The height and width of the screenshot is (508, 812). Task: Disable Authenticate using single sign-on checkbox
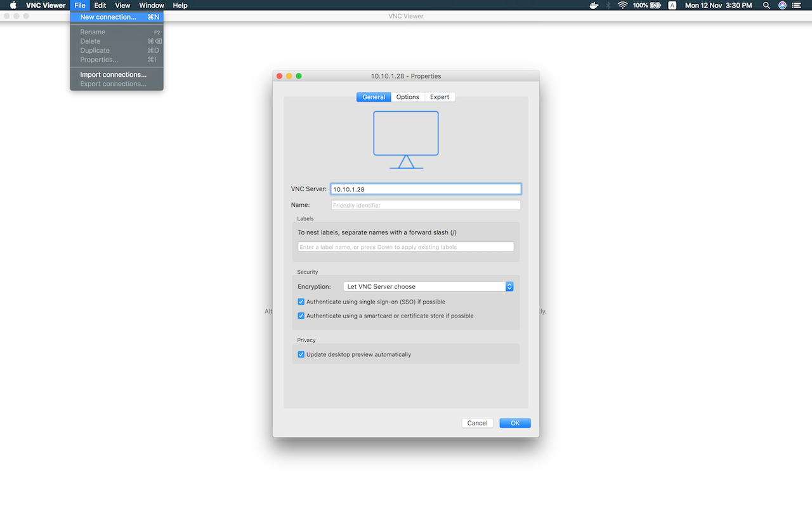(301, 302)
